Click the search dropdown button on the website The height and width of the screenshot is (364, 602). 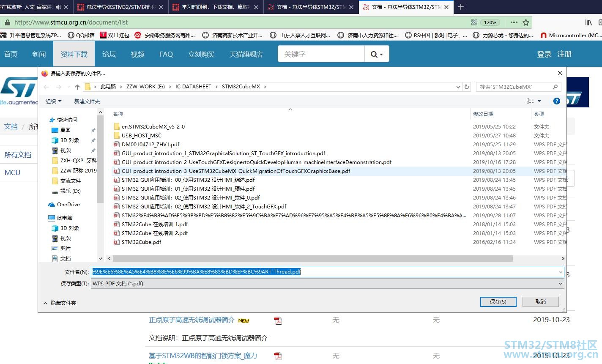pos(377,54)
